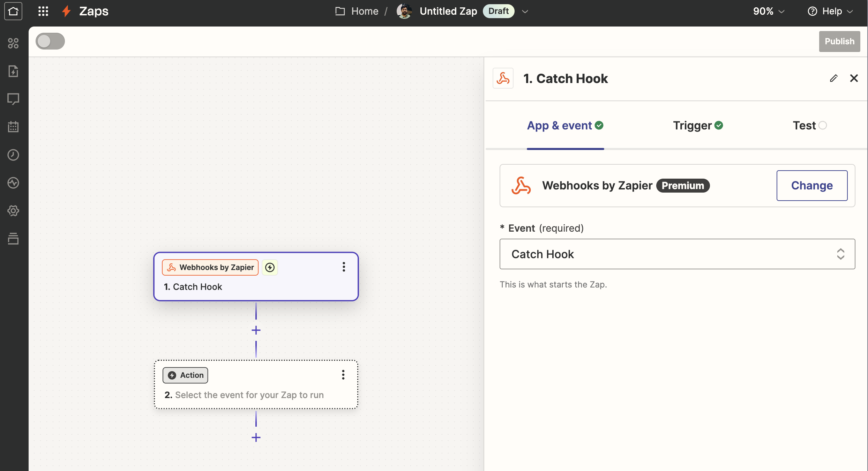Click 'This is what starts the Zap.' text
Viewport: 868px width, 471px height.
coord(553,285)
